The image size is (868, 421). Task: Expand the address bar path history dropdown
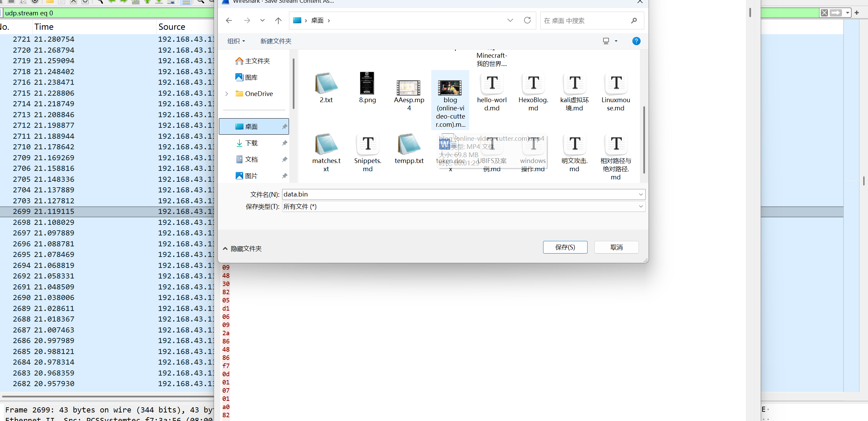tap(510, 21)
